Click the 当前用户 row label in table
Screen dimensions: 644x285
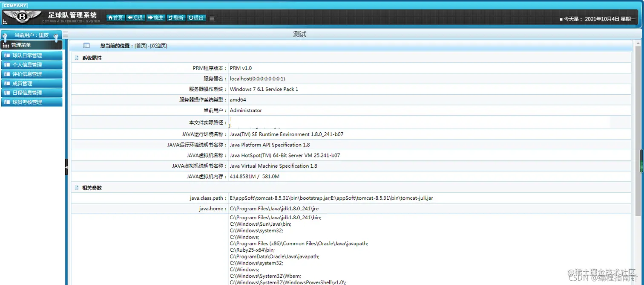point(216,111)
